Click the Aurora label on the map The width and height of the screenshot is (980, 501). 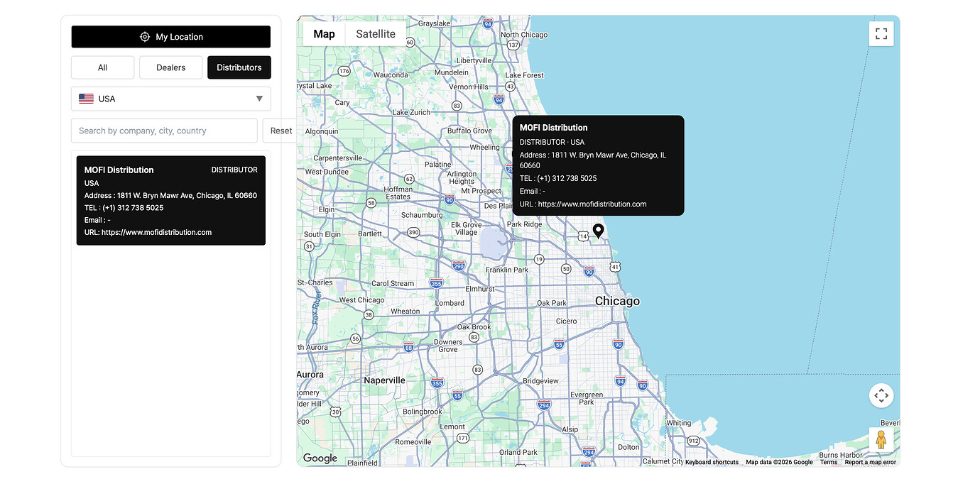(x=310, y=375)
